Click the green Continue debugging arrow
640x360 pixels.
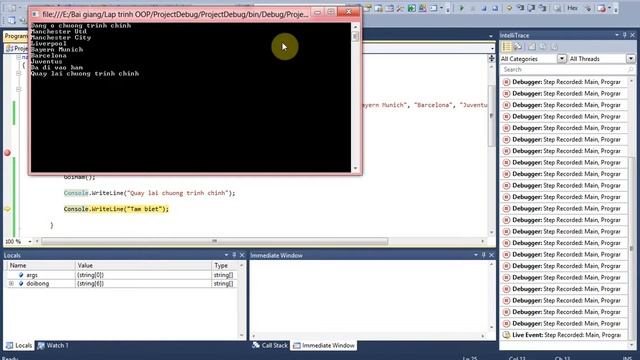pyautogui.click(x=462, y=8)
